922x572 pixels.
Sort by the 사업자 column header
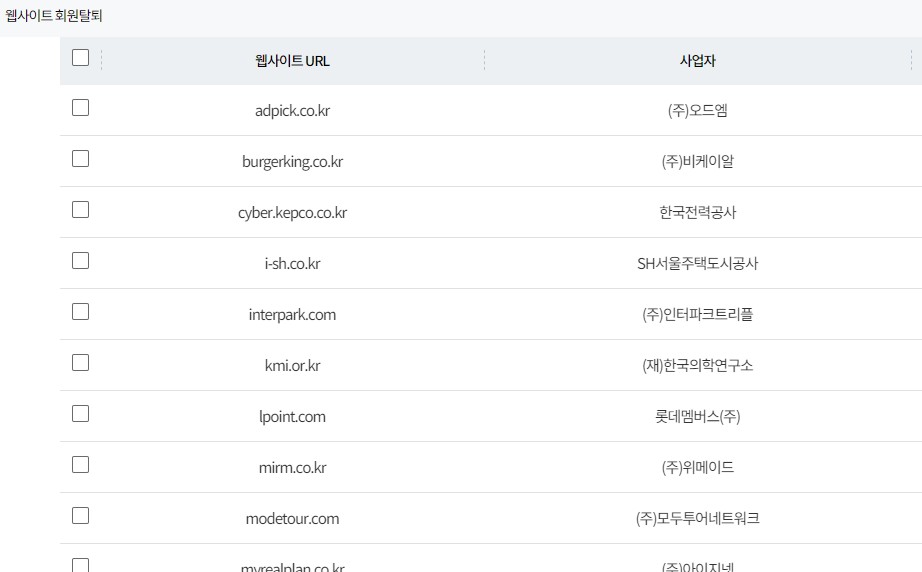click(697, 61)
